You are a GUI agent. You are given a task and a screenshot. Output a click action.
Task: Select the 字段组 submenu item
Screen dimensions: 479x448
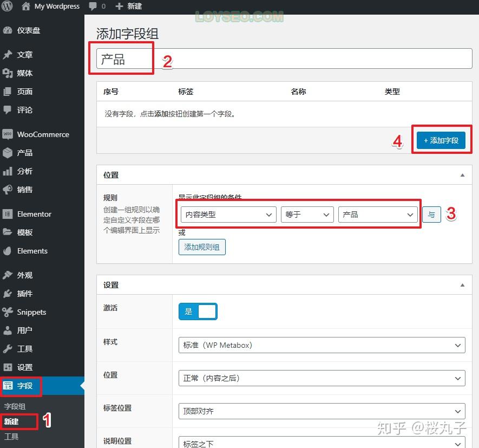pos(15,406)
